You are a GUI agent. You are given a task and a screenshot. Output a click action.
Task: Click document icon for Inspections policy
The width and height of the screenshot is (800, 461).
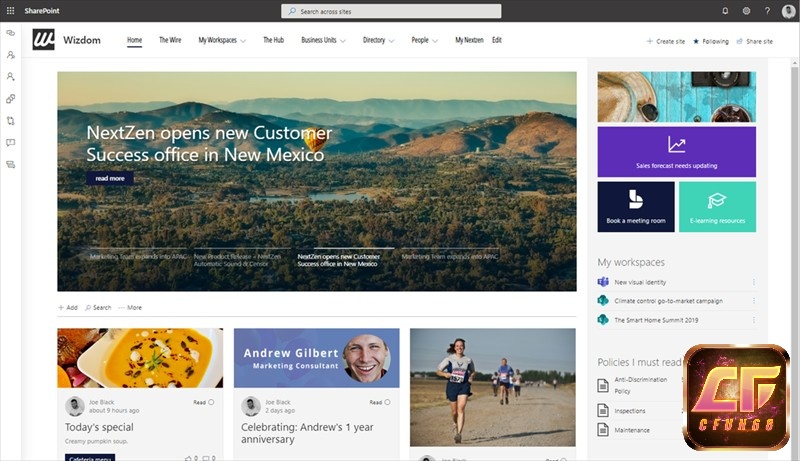(x=603, y=410)
